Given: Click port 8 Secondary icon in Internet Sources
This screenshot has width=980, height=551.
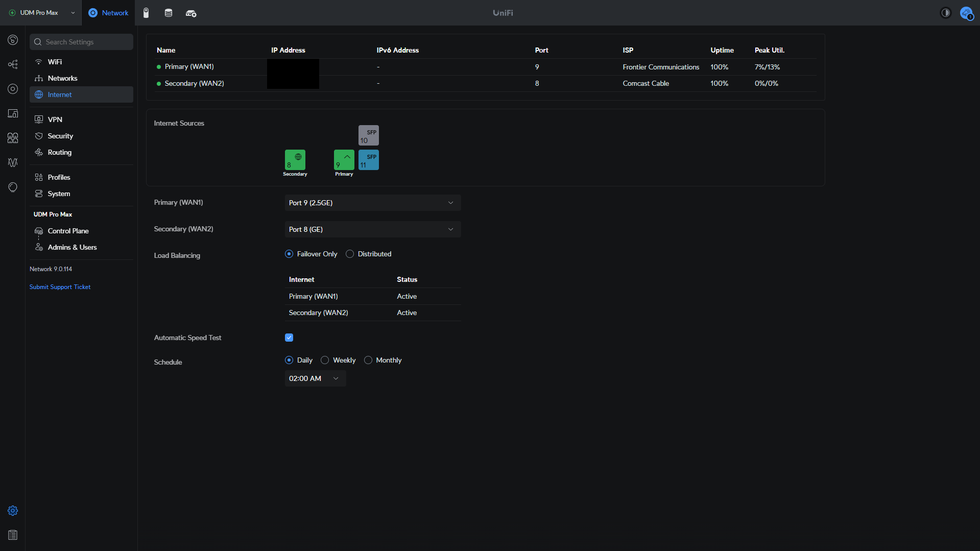Looking at the screenshot, I should [x=295, y=160].
